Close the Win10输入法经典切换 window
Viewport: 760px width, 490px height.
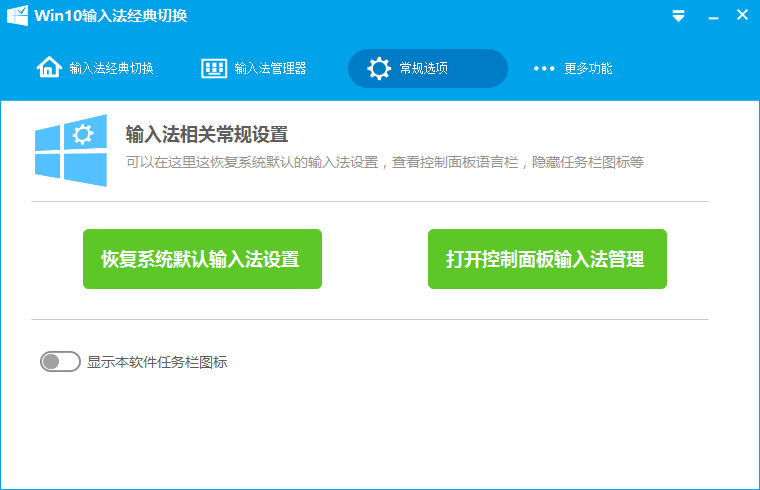742,15
